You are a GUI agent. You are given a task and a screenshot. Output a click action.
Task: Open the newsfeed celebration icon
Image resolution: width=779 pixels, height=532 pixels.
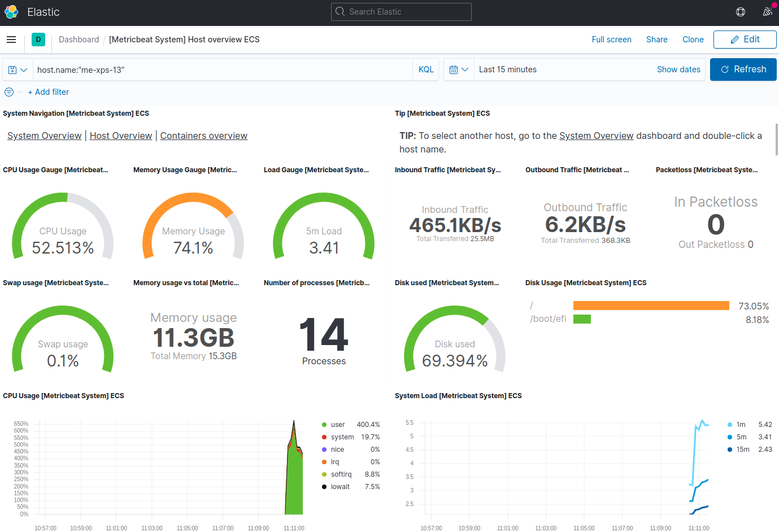click(767, 12)
